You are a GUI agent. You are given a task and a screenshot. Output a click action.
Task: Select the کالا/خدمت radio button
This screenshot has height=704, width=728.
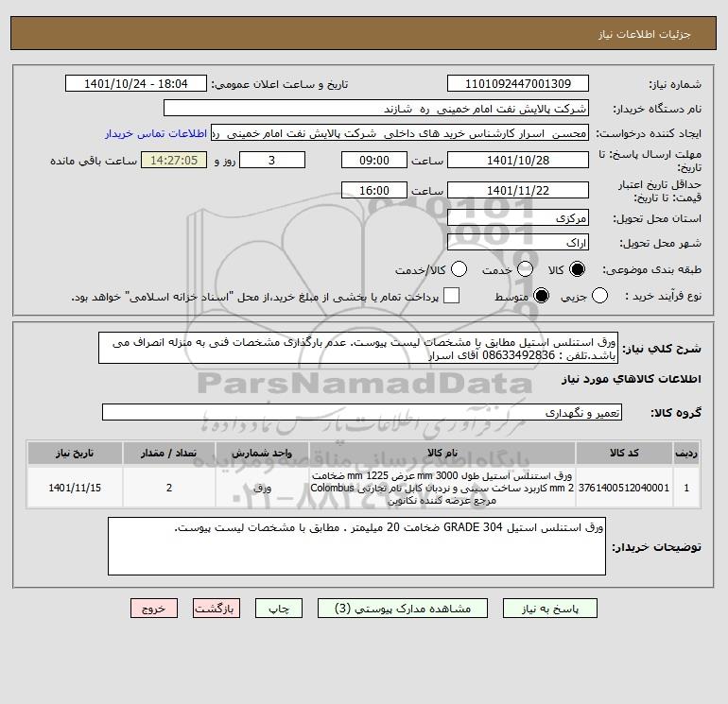click(x=459, y=269)
